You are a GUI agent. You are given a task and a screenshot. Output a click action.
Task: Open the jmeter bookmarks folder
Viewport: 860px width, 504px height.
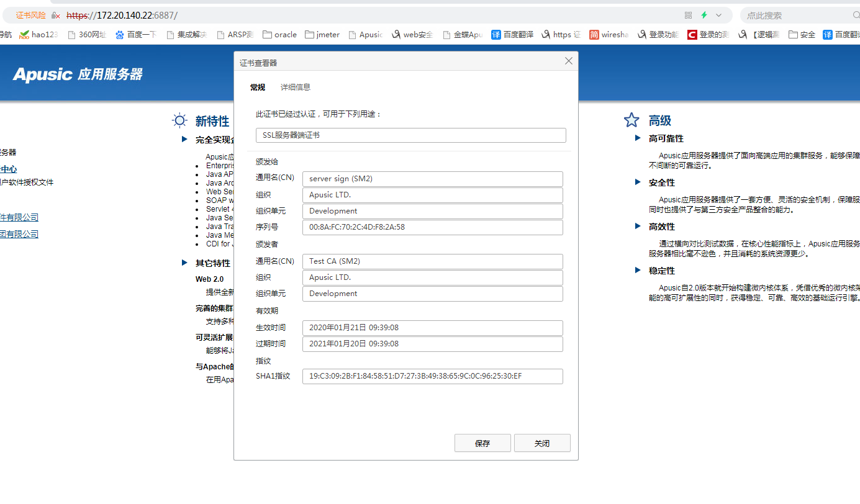tap(322, 35)
